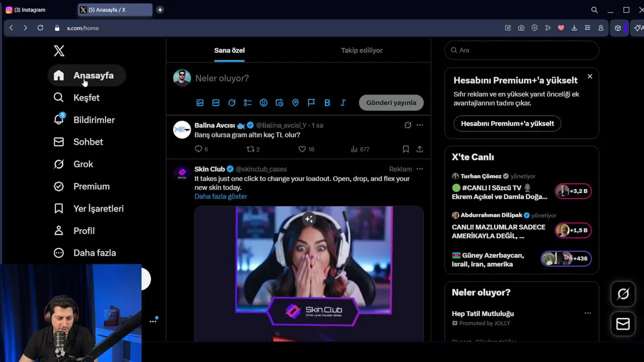
Task: Open a new browser tab
Action: tap(160, 10)
